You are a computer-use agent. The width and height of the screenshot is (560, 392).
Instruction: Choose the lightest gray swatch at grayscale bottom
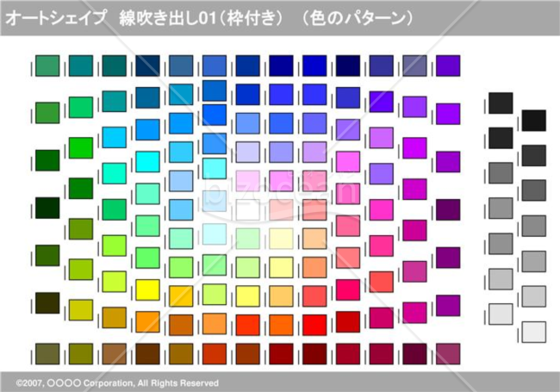pyautogui.click(x=533, y=332)
